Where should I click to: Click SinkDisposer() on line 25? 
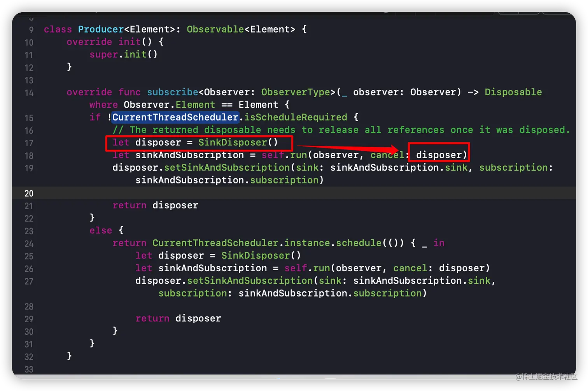[261, 255]
